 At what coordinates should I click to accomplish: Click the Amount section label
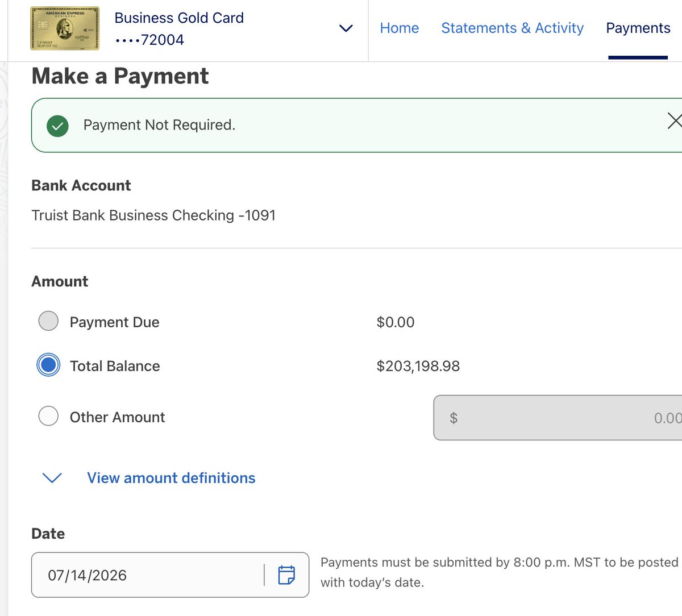[60, 281]
